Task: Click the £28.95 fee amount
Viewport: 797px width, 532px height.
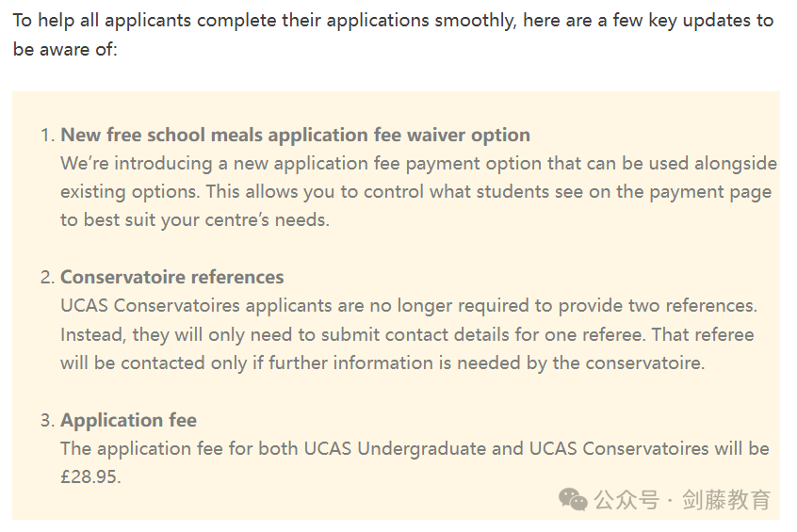Action: coord(90,477)
